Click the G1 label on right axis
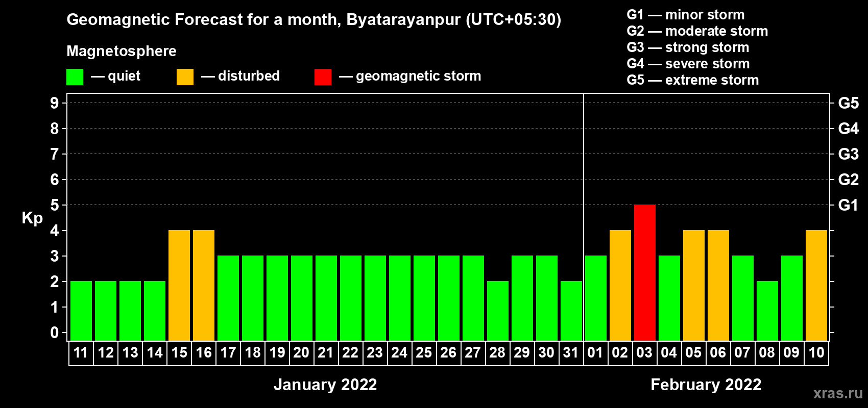 [x=849, y=205]
